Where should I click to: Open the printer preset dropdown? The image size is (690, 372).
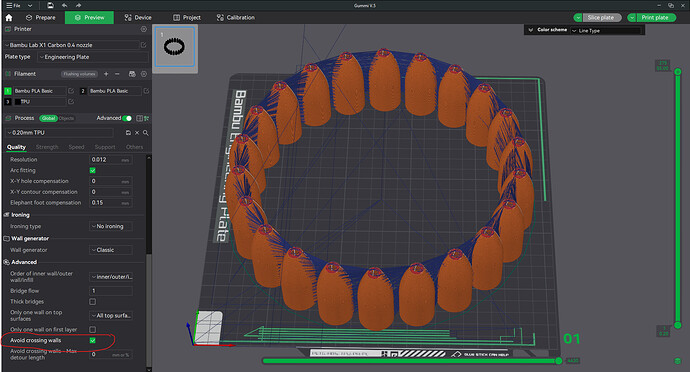tap(72, 45)
